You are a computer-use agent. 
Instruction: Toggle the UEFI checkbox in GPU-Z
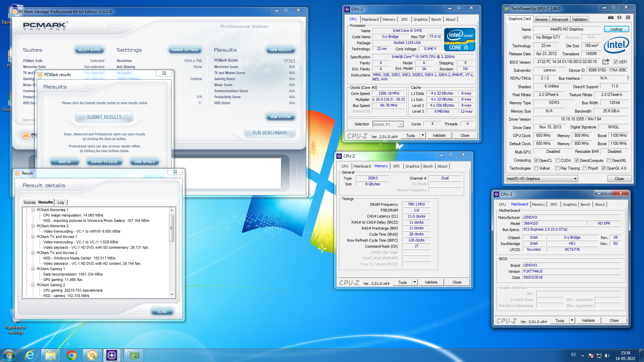pos(615,62)
